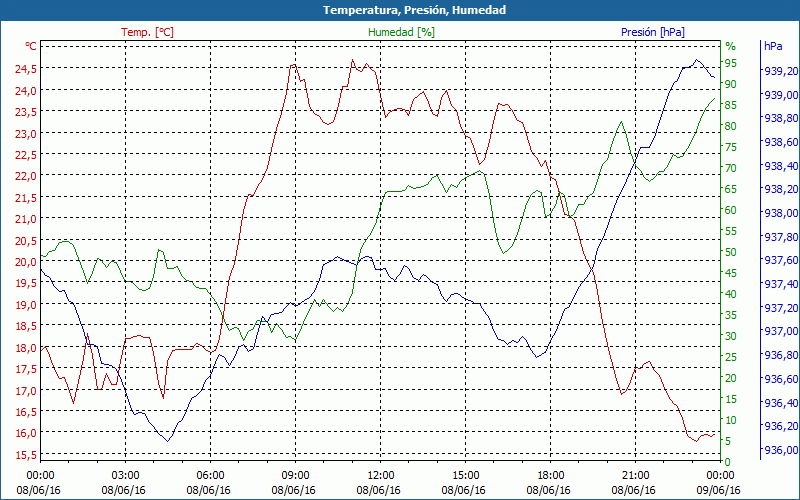Click the 20,0 temperature axis value
The height and width of the screenshot is (500, 800).
pyautogui.click(x=26, y=262)
